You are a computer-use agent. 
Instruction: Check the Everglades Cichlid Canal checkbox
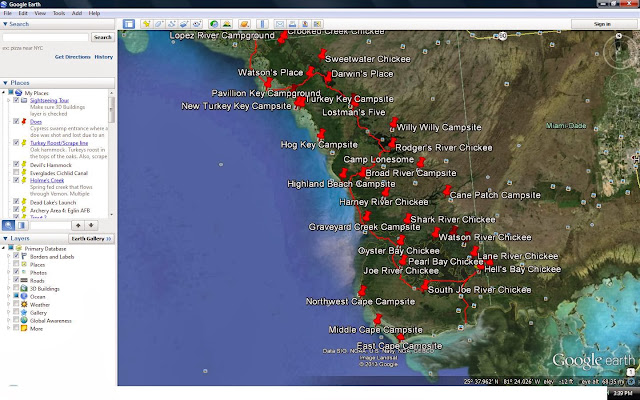16,173
